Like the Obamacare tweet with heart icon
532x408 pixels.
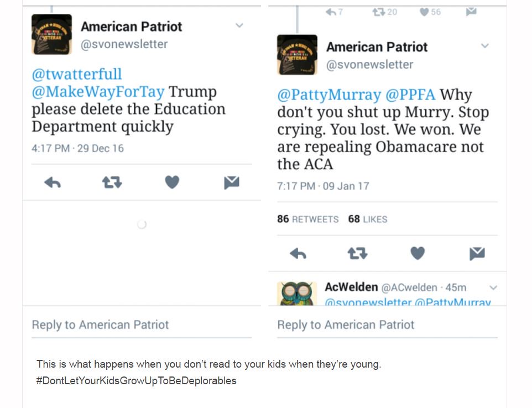pos(418,253)
